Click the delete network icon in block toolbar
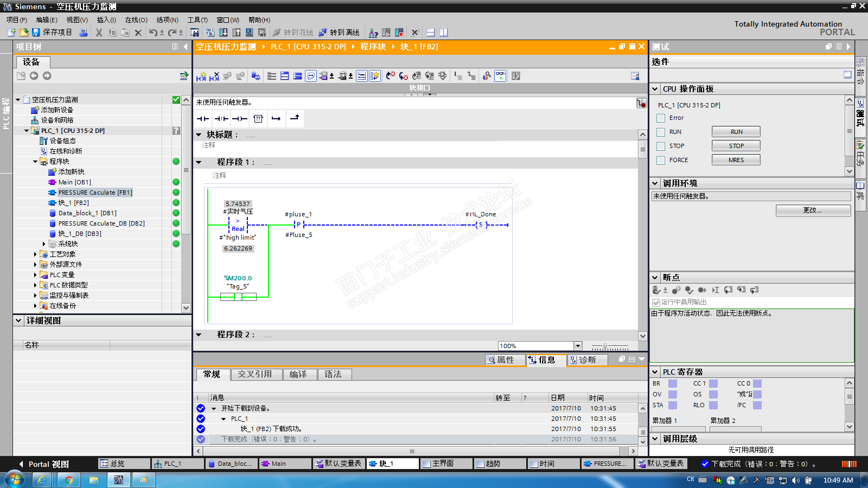Image resolution: width=868 pixels, height=488 pixels. click(x=214, y=76)
